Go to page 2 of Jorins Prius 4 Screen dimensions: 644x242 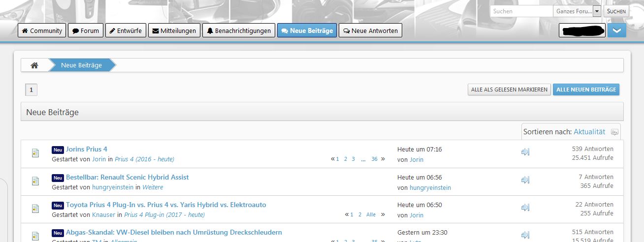(x=346, y=159)
